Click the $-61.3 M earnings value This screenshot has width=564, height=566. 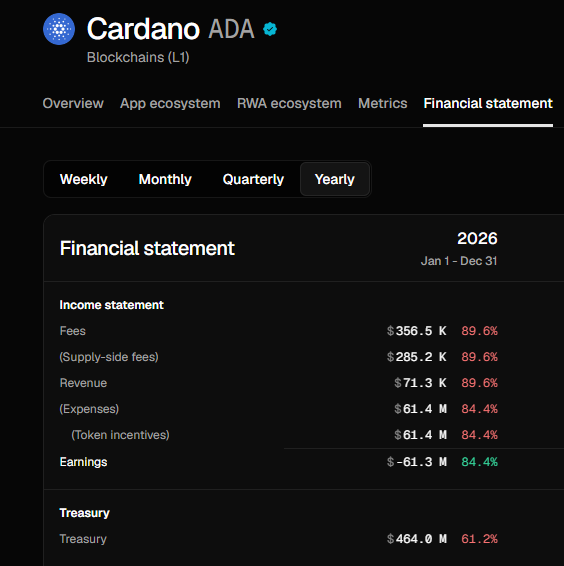click(x=417, y=462)
